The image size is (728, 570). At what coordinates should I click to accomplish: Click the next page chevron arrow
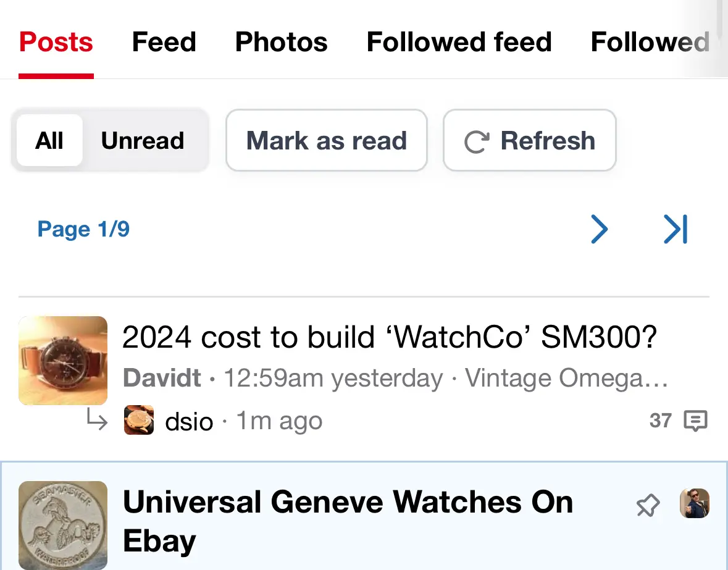(599, 230)
